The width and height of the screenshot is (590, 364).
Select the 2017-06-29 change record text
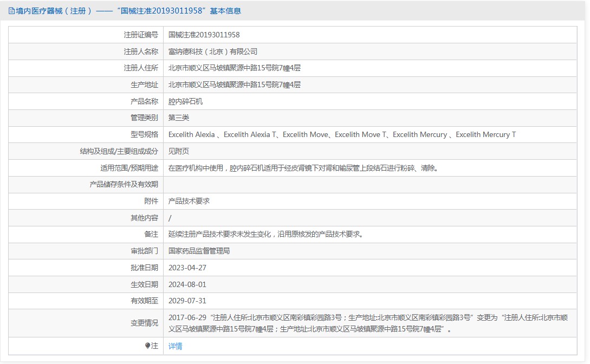tap(368, 323)
